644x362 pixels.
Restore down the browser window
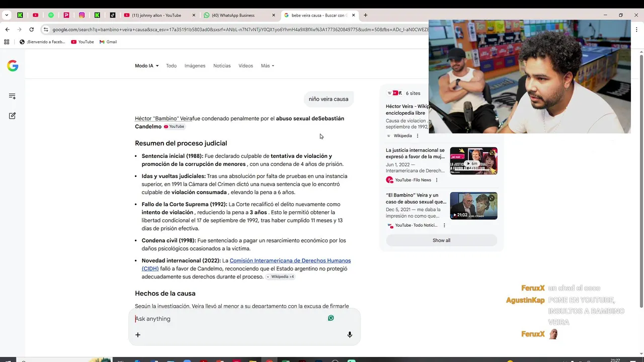(x=620, y=15)
